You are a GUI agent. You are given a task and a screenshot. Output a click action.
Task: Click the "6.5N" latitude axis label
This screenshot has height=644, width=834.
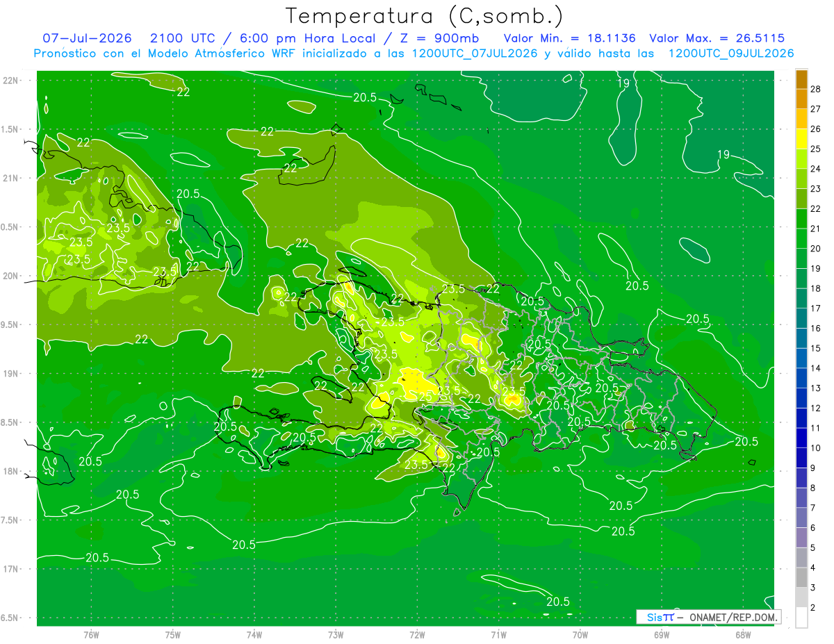10,618
